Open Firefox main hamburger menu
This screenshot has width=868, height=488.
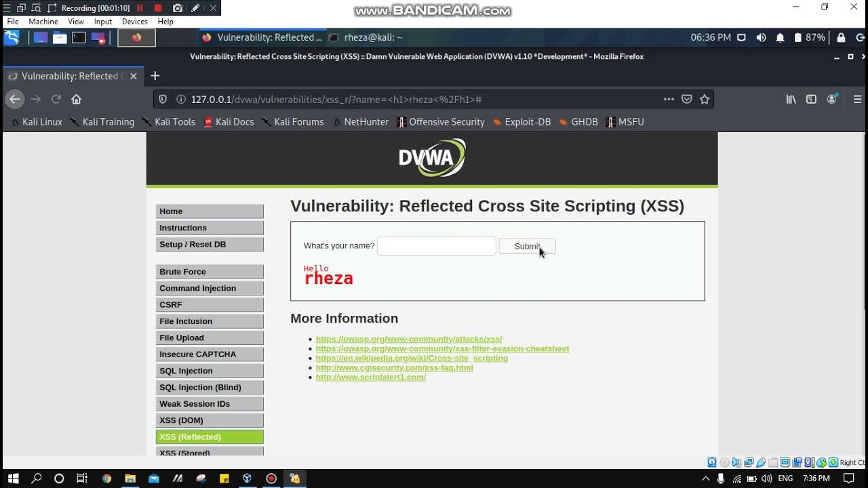click(857, 99)
